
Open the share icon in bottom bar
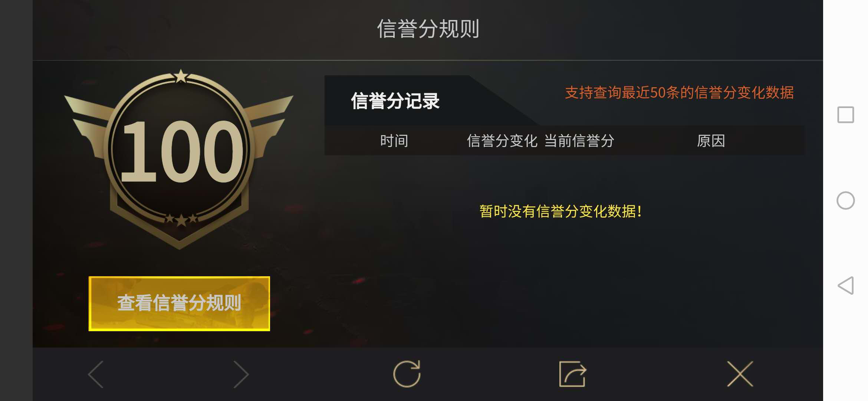pos(573,374)
